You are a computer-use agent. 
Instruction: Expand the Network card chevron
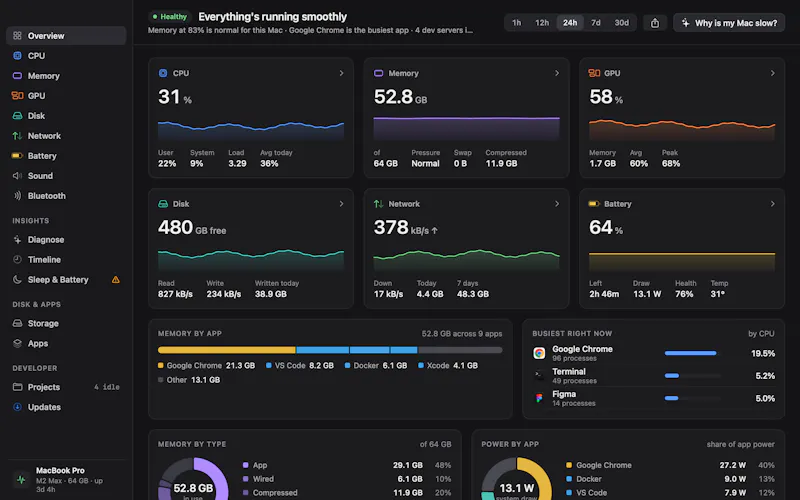557,204
